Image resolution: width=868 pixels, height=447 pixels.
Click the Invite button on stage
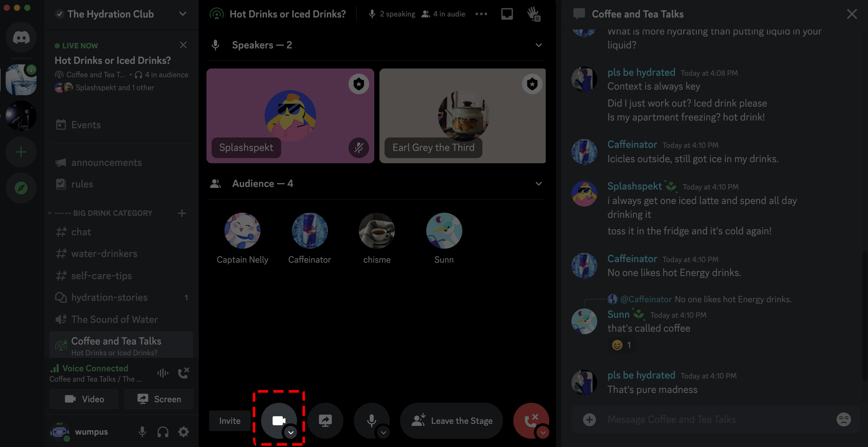pyautogui.click(x=230, y=421)
